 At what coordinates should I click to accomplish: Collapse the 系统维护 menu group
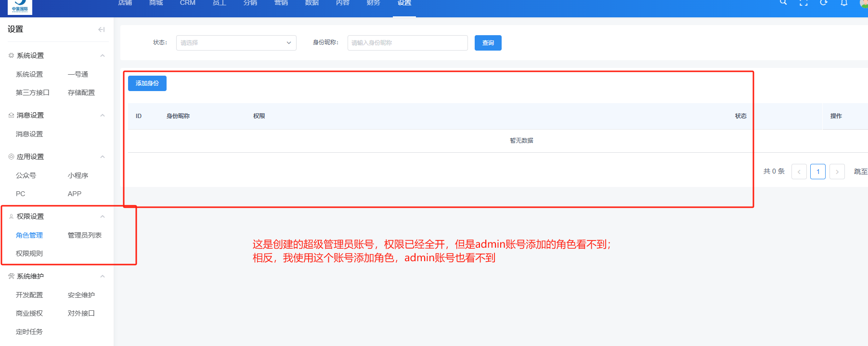tap(103, 276)
